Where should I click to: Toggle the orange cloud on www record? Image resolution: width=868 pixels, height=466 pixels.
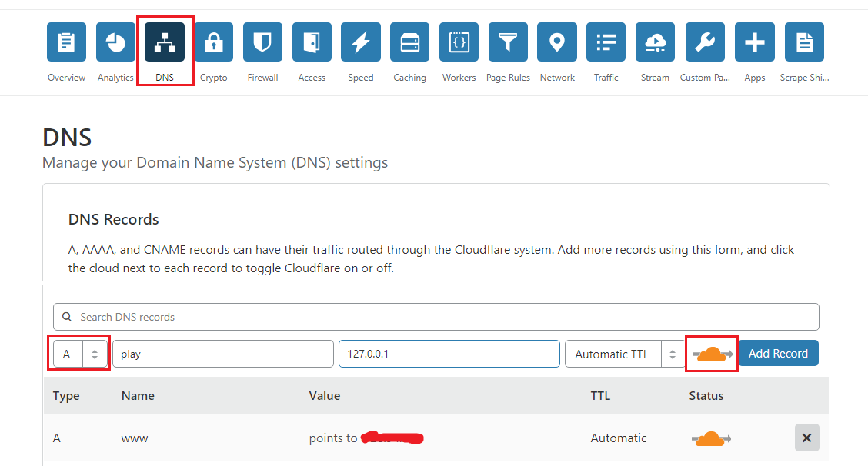(712, 438)
